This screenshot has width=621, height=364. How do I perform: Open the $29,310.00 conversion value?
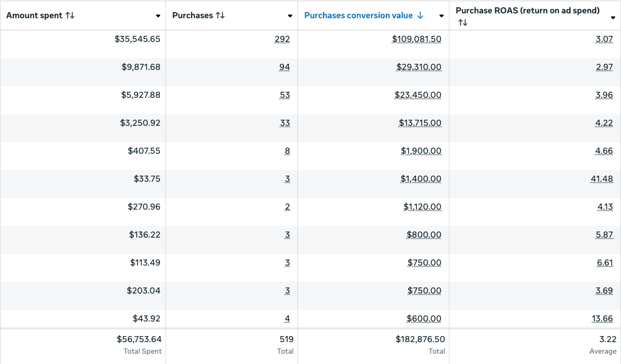418,67
